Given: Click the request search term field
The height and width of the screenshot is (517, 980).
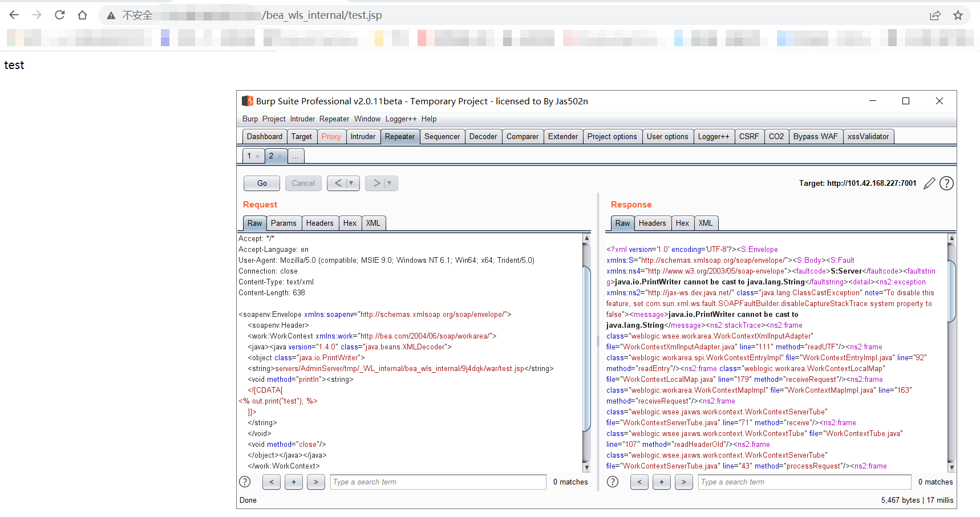Looking at the screenshot, I should tap(438, 482).
